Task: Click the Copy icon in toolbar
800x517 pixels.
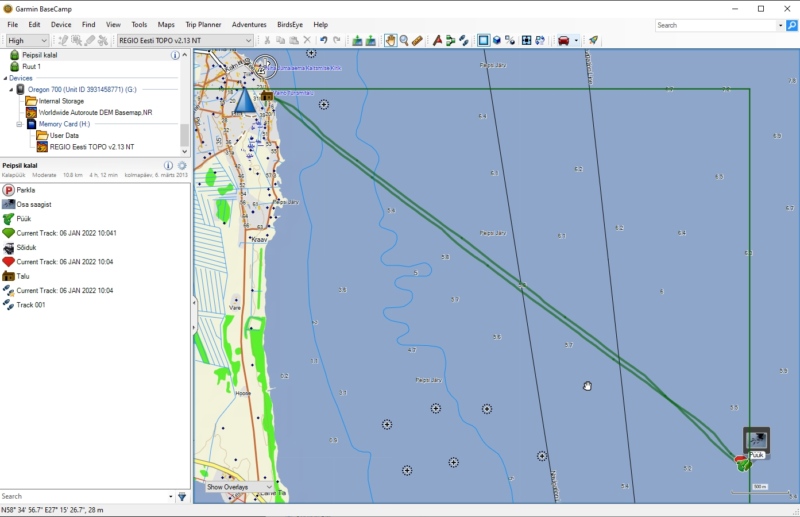Action: (x=280, y=40)
